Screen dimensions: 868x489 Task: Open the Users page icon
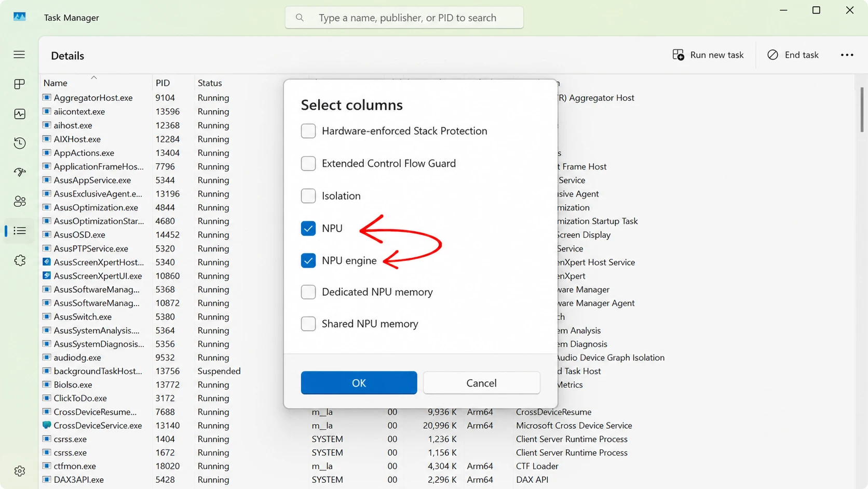pos(19,201)
